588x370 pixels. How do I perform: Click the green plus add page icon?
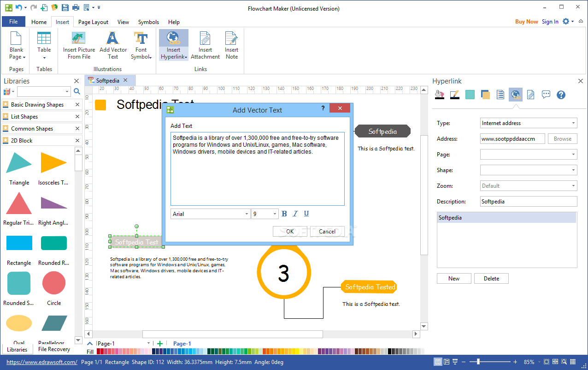pos(160,343)
